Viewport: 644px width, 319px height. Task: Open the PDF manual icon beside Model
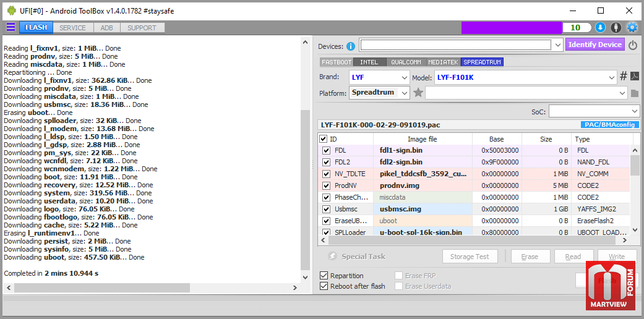point(635,77)
